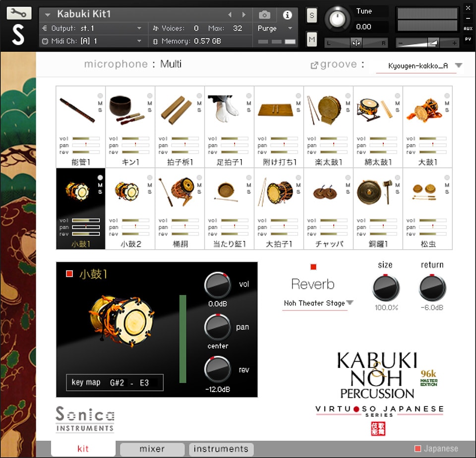This screenshot has height=458, width=476.
Task: Select the 楽太鼓1 drum image
Action: [324, 110]
